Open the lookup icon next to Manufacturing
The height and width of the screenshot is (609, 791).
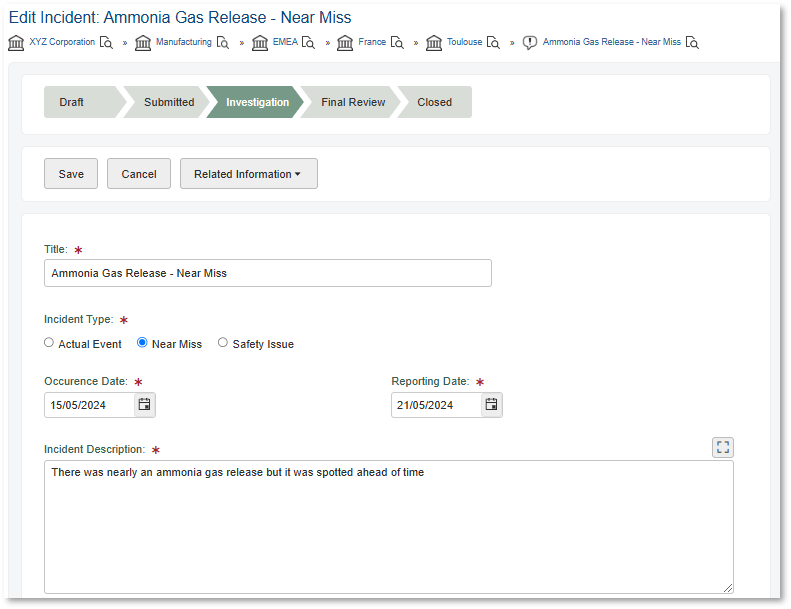222,43
